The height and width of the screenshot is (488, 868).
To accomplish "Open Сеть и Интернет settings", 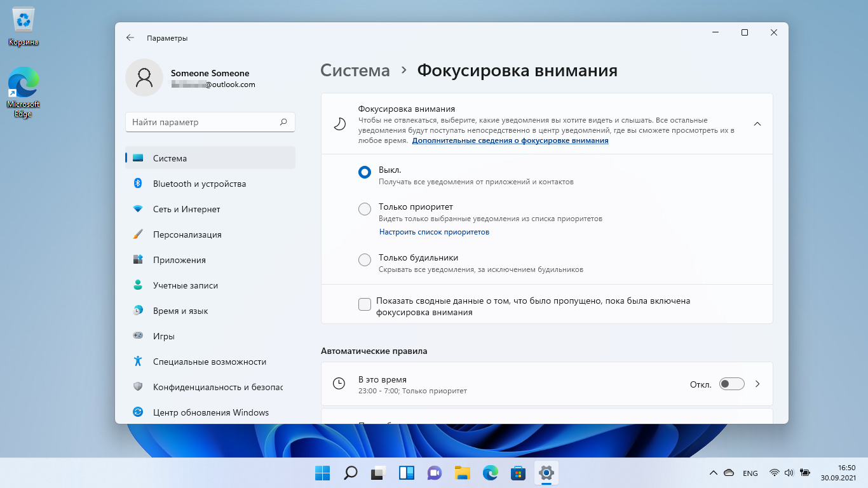I will coord(210,209).
